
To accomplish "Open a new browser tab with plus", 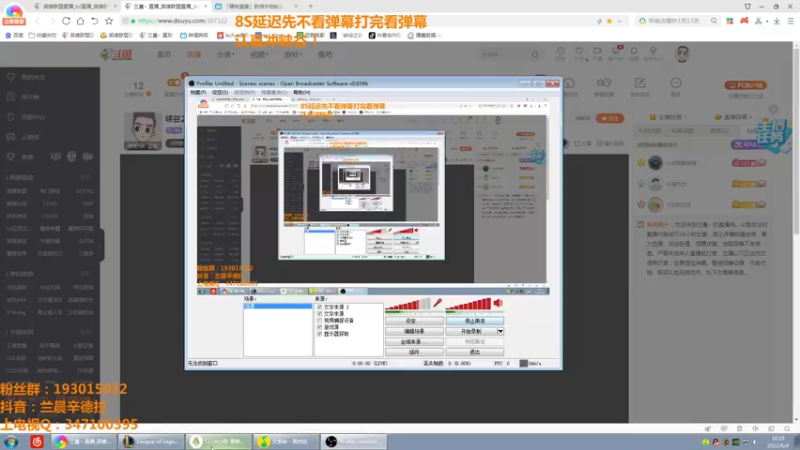I will [x=310, y=6].
